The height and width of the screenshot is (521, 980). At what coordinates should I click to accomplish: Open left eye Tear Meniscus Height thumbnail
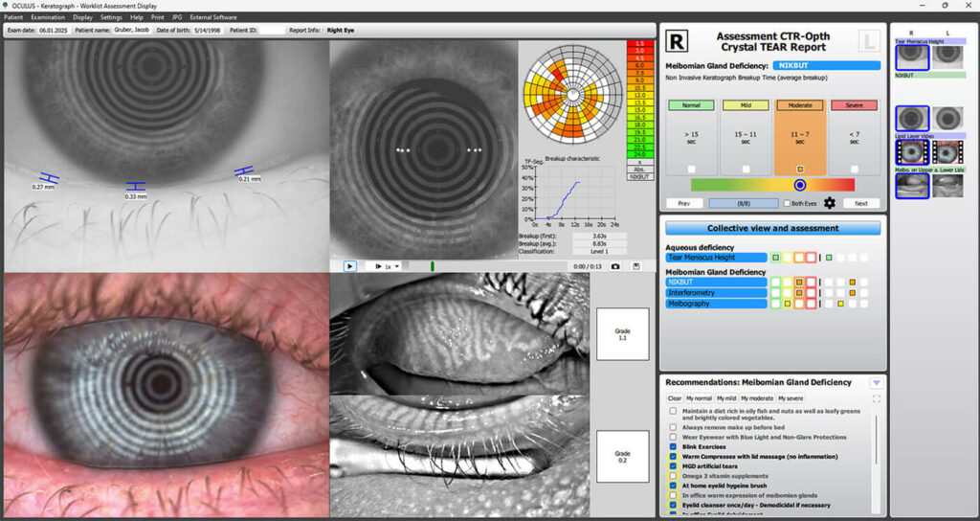(x=947, y=57)
